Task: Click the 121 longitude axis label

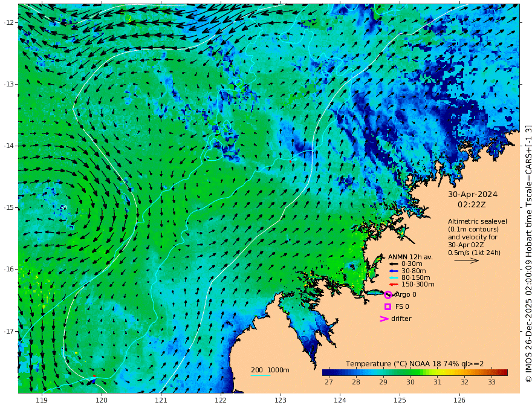Action: pos(161,401)
